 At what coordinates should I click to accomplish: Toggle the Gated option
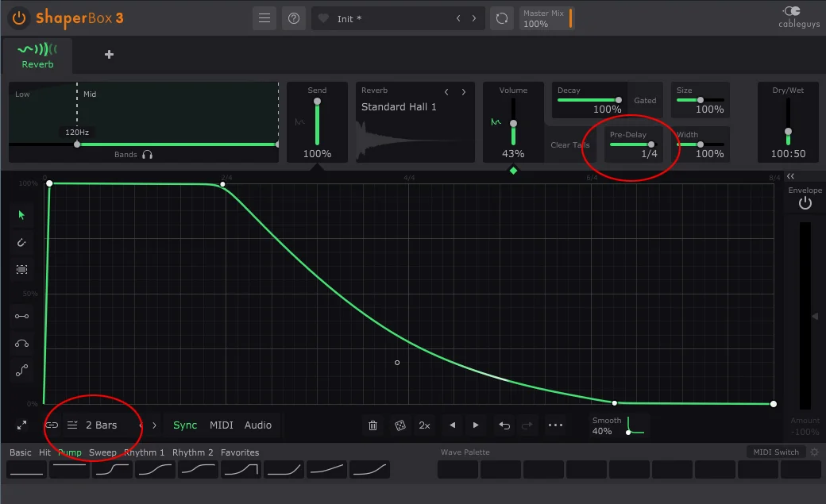(x=645, y=100)
